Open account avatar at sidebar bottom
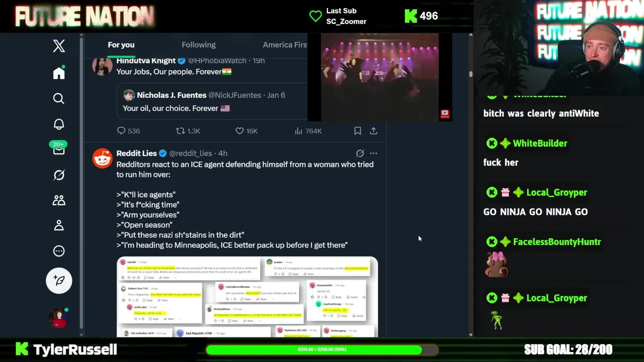 tap(58, 318)
